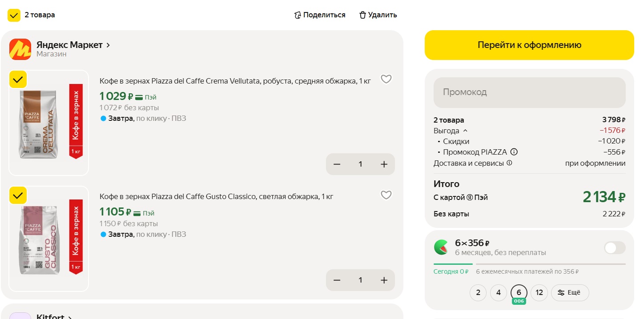Collapse the Выгода savings breakdown
This screenshot has height=319, width=644.
click(465, 131)
